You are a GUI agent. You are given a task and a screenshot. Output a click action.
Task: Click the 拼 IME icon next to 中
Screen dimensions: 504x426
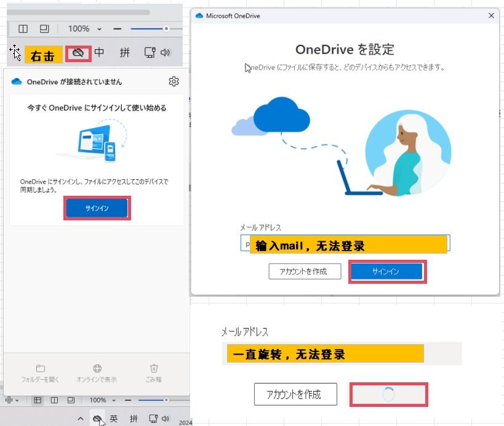(125, 52)
